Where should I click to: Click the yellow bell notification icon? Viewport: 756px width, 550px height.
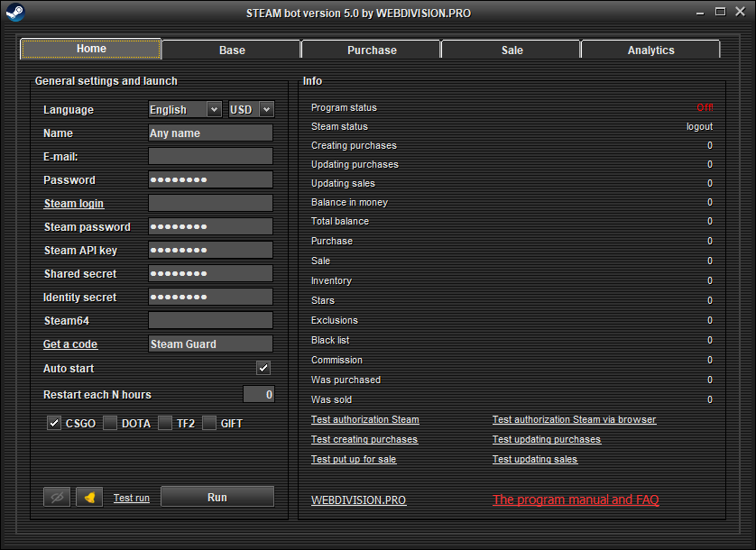[x=89, y=497]
